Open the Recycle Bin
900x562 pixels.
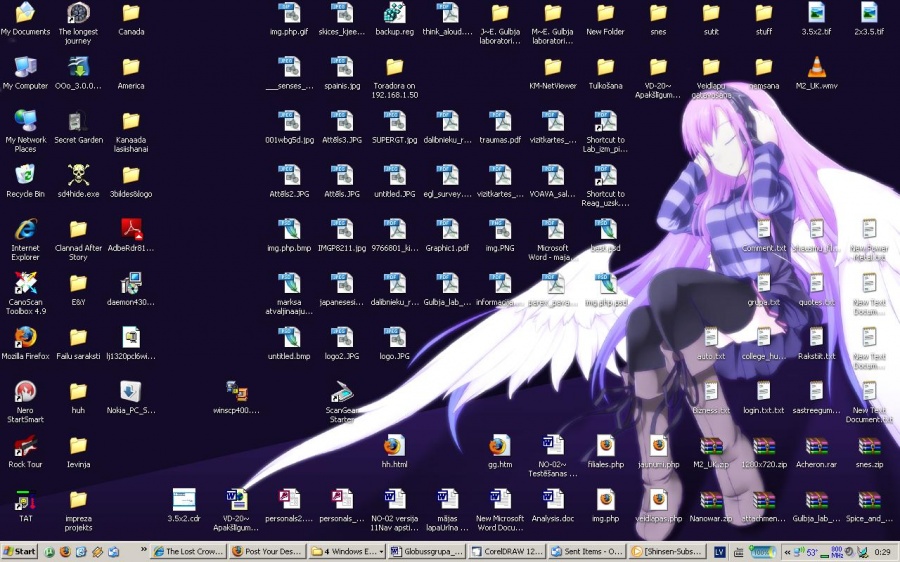[25, 181]
